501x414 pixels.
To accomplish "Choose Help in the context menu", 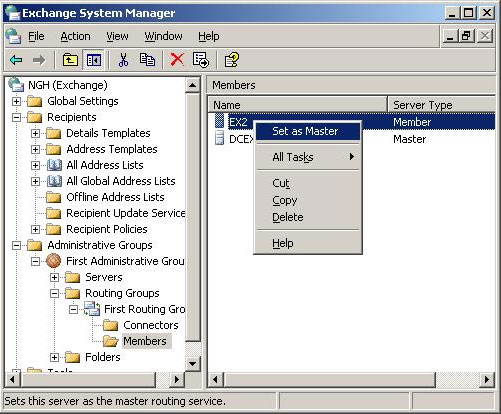I will [x=308, y=243].
